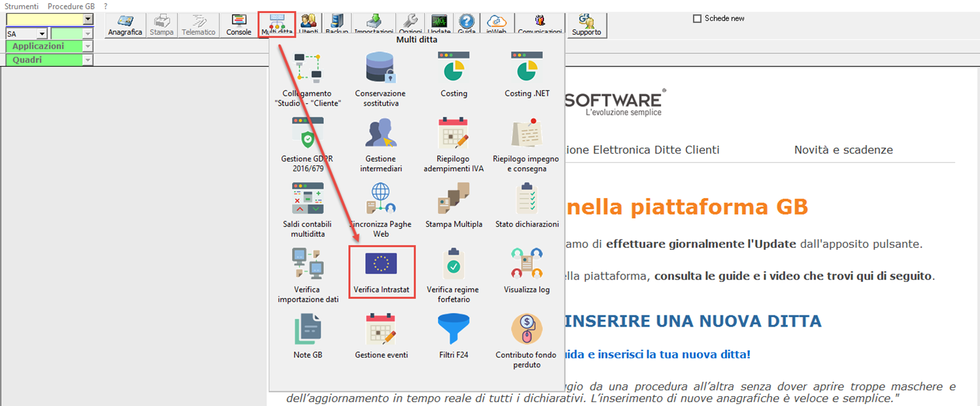Screen dimensions: 980x406
Task: Enable the Schede new checkbox
Action: 697,18
